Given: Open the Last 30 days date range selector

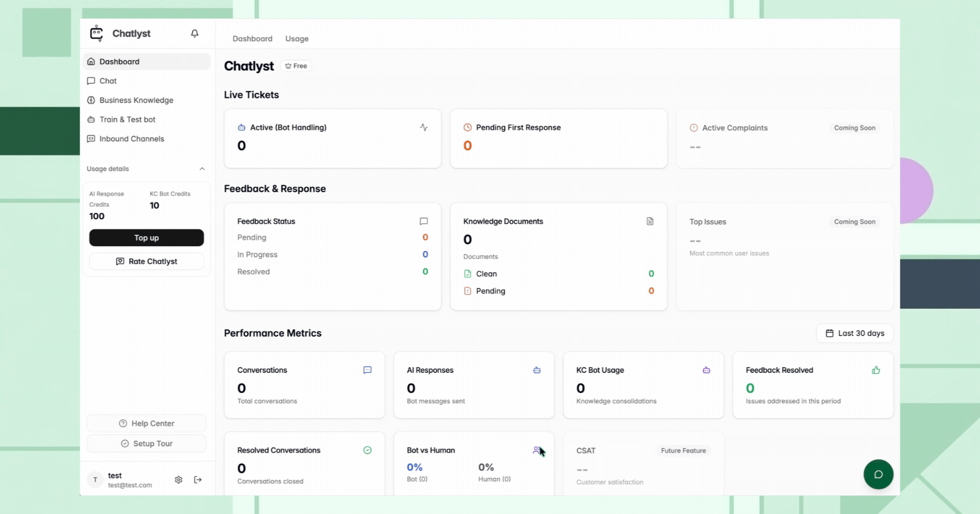Looking at the screenshot, I should coord(855,333).
